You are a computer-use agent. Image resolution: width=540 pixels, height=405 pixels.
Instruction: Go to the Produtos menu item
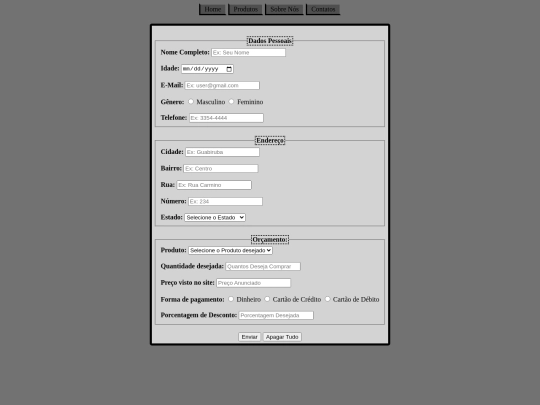(x=246, y=9)
